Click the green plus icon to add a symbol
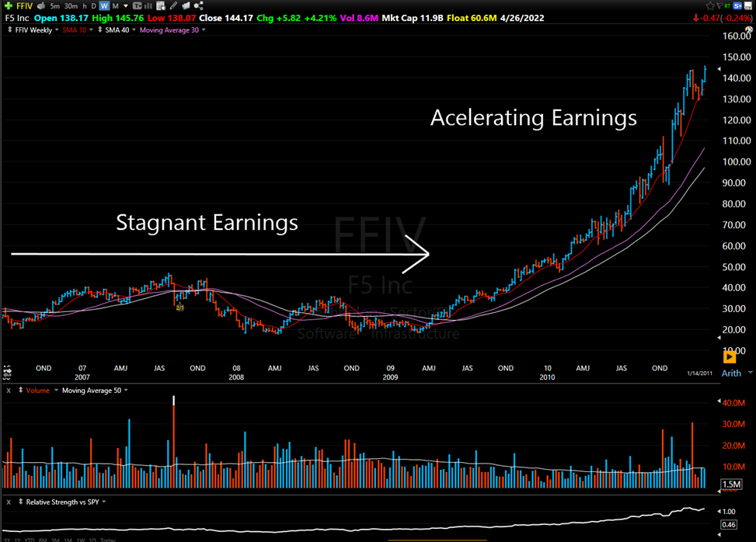Image resolution: width=756 pixels, height=542 pixels. pos(6,5)
